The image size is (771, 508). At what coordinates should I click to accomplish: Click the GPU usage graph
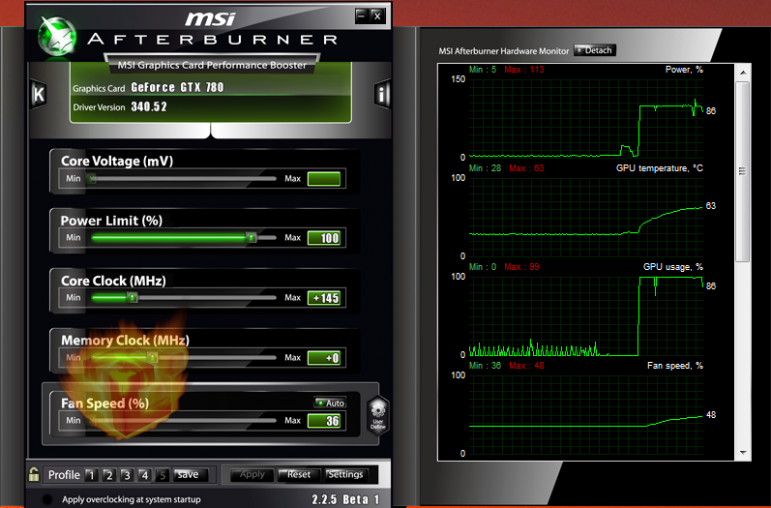[586, 316]
